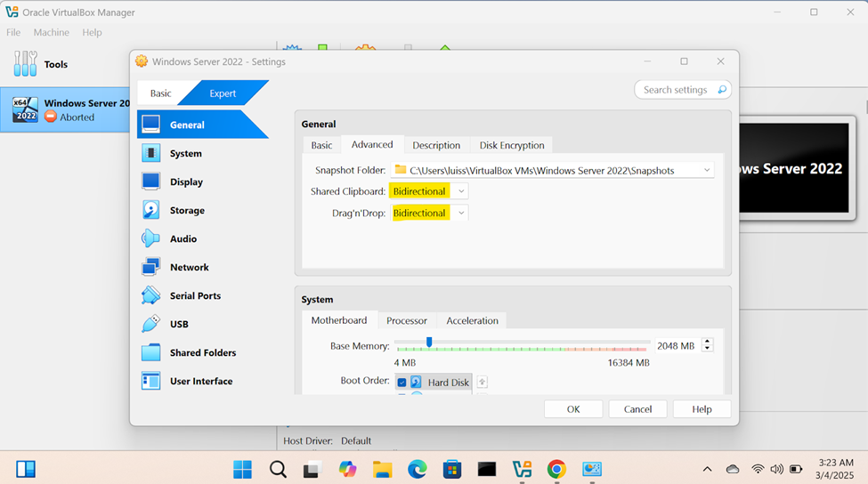Screen dimensions: 868x484
Task: Click the search magnifier in Search settings
Action: [722, 90]
